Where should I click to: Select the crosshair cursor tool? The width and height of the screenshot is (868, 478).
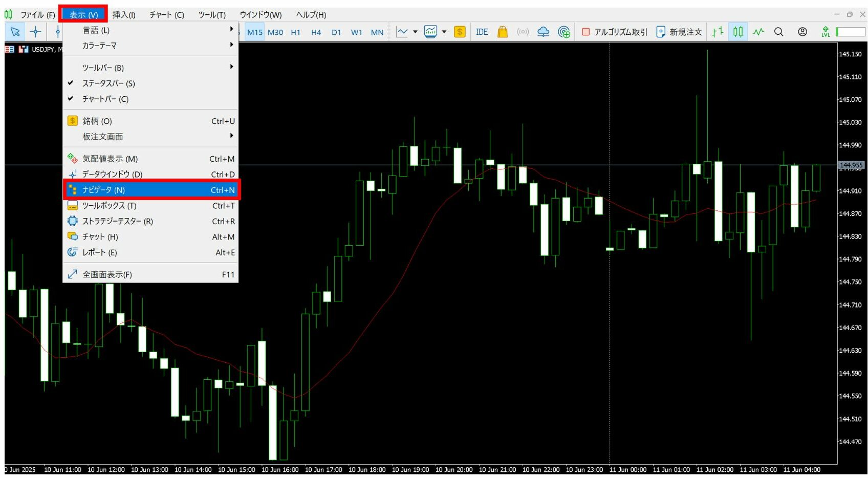coord(35,32)
